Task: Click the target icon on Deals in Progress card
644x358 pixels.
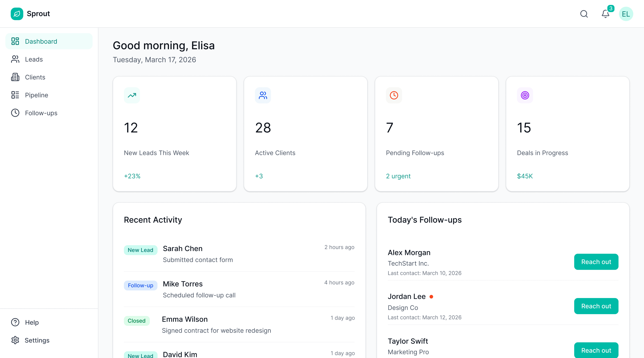Action: click(525, 95)
